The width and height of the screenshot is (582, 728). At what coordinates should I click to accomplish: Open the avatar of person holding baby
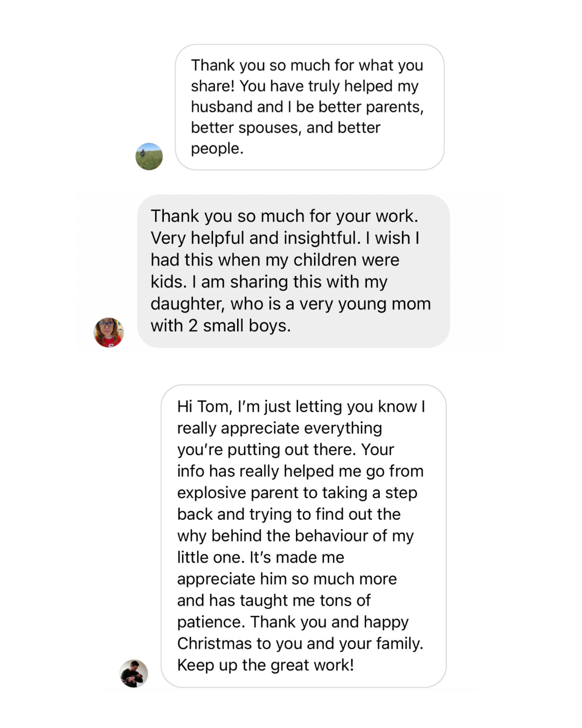[134, 673]
